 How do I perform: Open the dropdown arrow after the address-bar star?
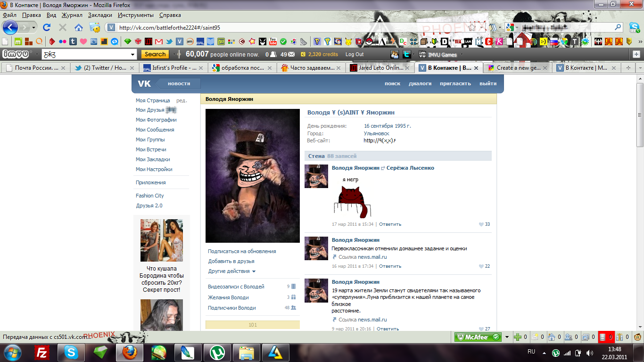482,27
